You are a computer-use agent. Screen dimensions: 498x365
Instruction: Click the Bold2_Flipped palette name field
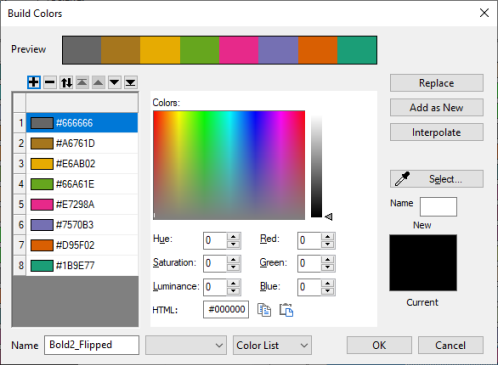pos(92,345)
